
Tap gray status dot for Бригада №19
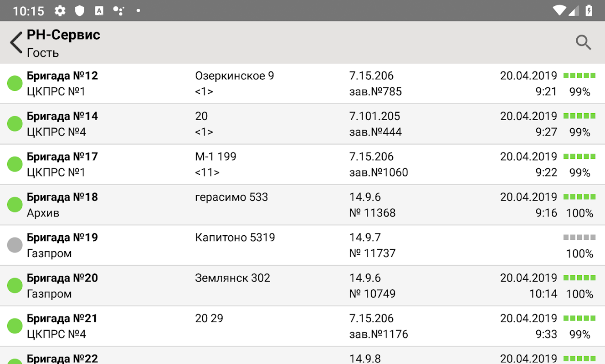pos(15,245)
